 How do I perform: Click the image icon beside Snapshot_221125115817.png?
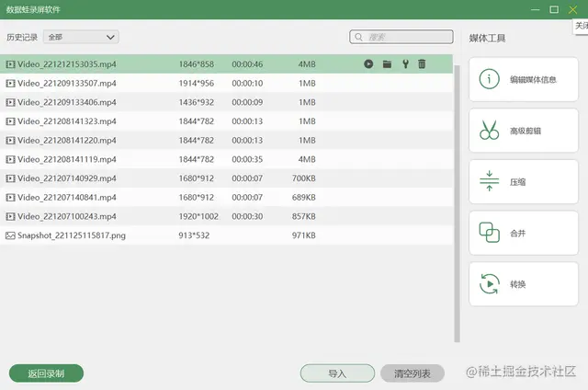10,235
